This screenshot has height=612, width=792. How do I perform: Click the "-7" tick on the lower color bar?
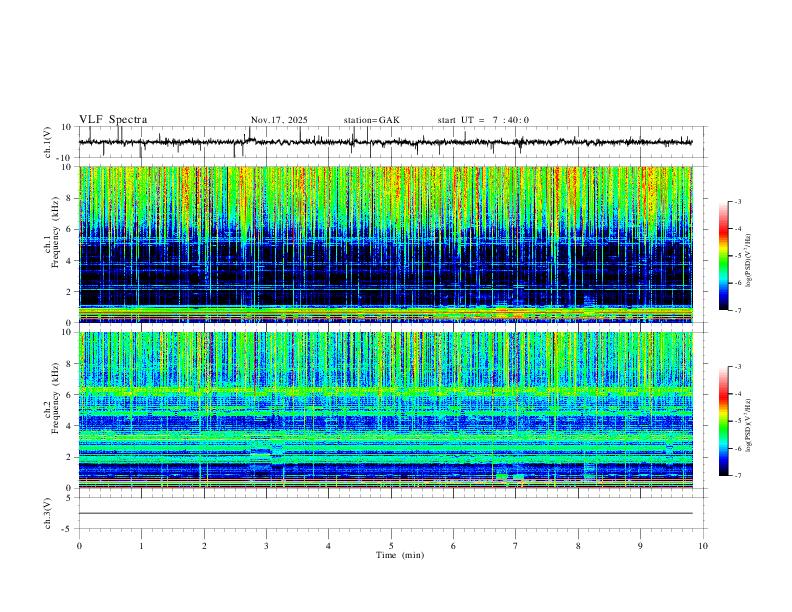pyautogui.click(x=738, y=476)
